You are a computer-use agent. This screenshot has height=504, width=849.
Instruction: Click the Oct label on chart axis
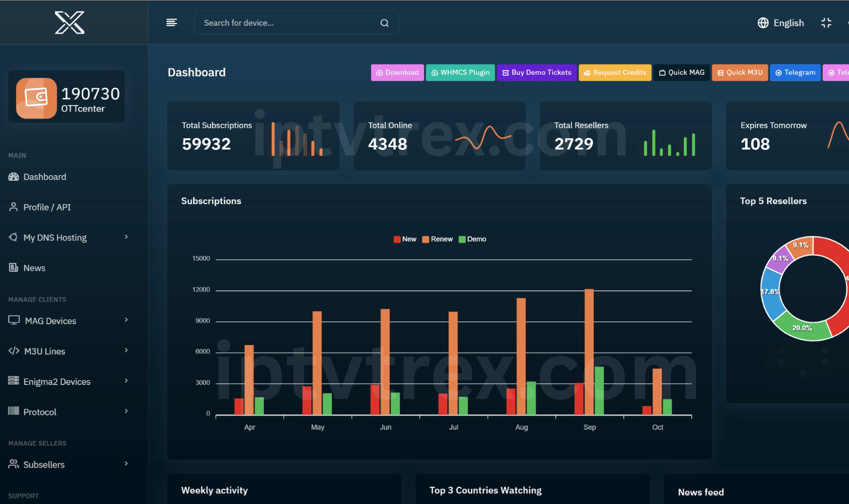(x=657, y=427)
